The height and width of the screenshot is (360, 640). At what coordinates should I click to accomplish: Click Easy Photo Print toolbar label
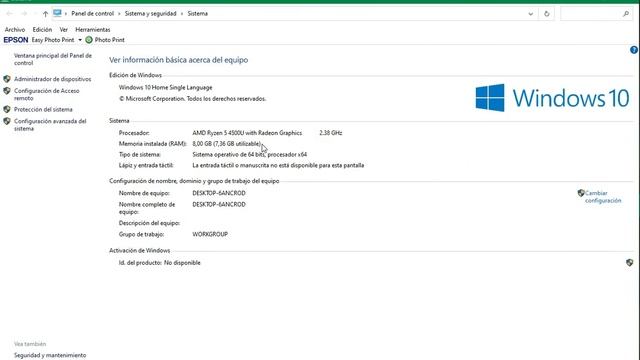click(53, 40)
